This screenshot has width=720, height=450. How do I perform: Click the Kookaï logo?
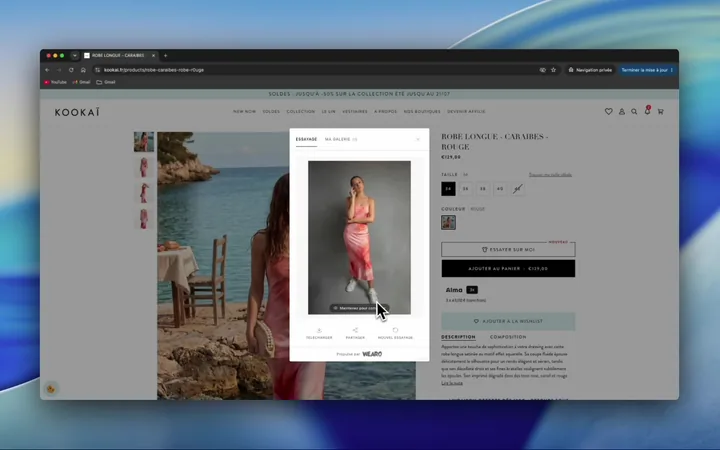coord(77,112)
